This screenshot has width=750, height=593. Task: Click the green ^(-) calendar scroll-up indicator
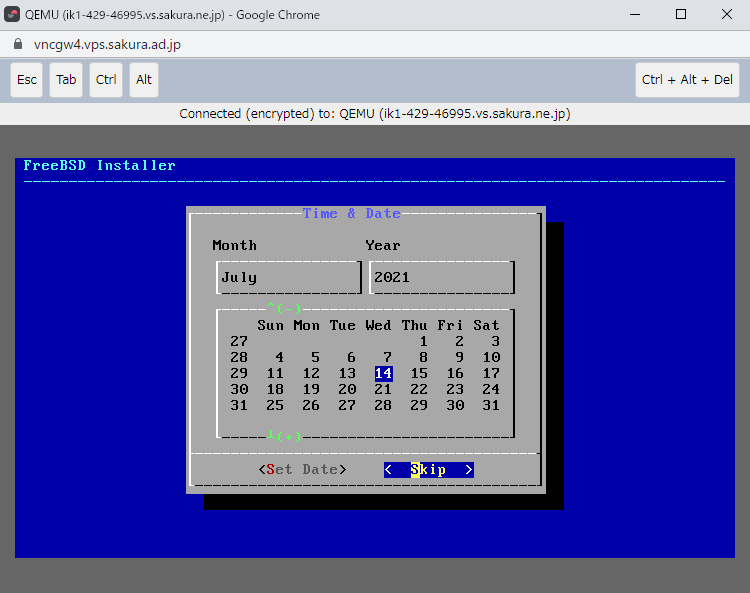coord(284,307)
